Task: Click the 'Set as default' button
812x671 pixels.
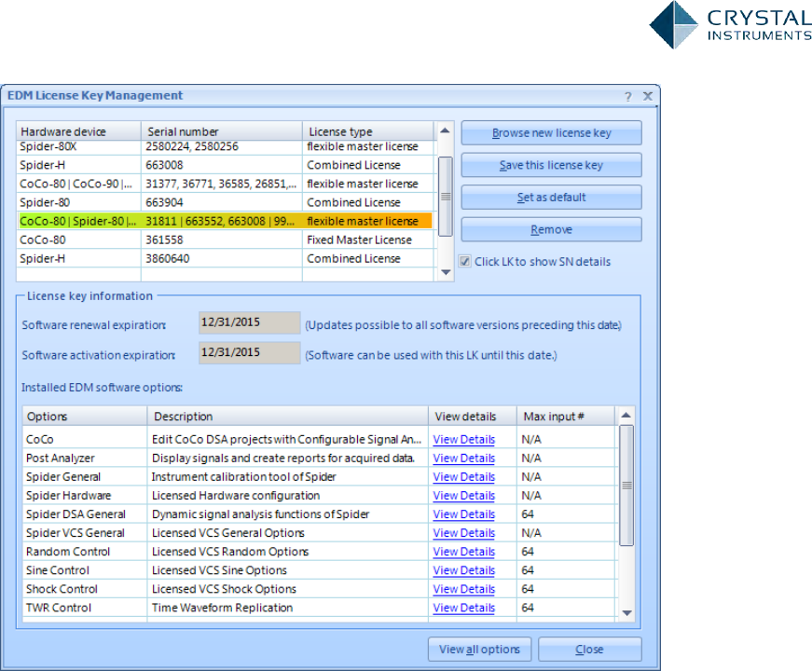Action: [x=551, y=198]
